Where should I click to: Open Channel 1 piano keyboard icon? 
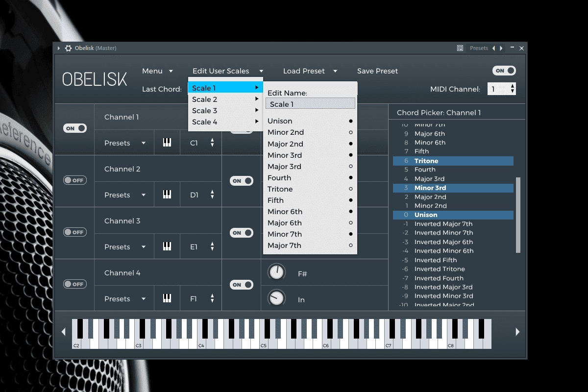tap(167, 143)
